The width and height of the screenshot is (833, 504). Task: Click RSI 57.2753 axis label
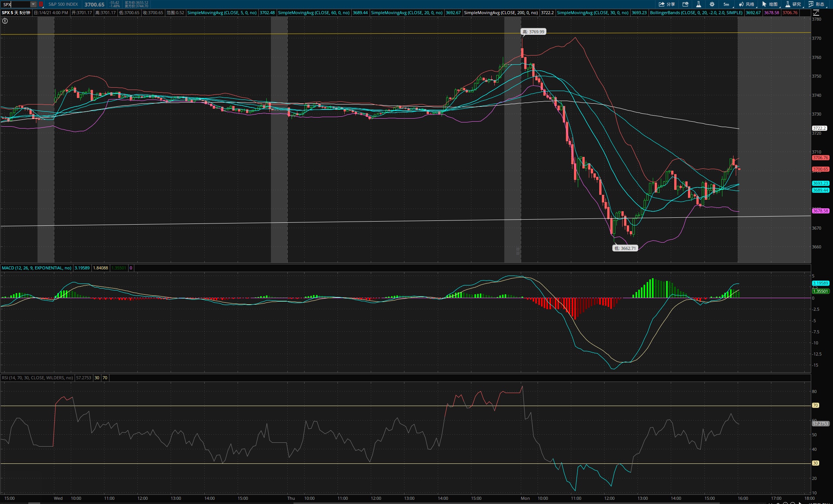821,424
